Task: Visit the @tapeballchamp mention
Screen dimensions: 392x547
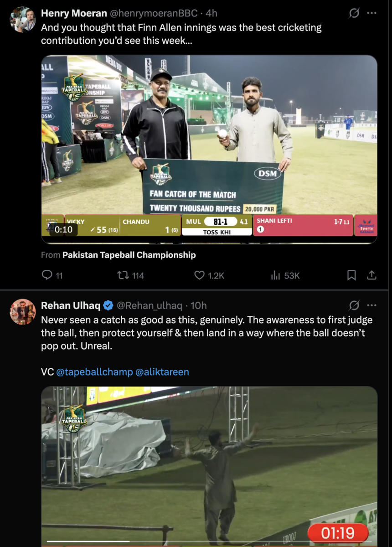Action: pyautogui.click(x=94, y=372)
